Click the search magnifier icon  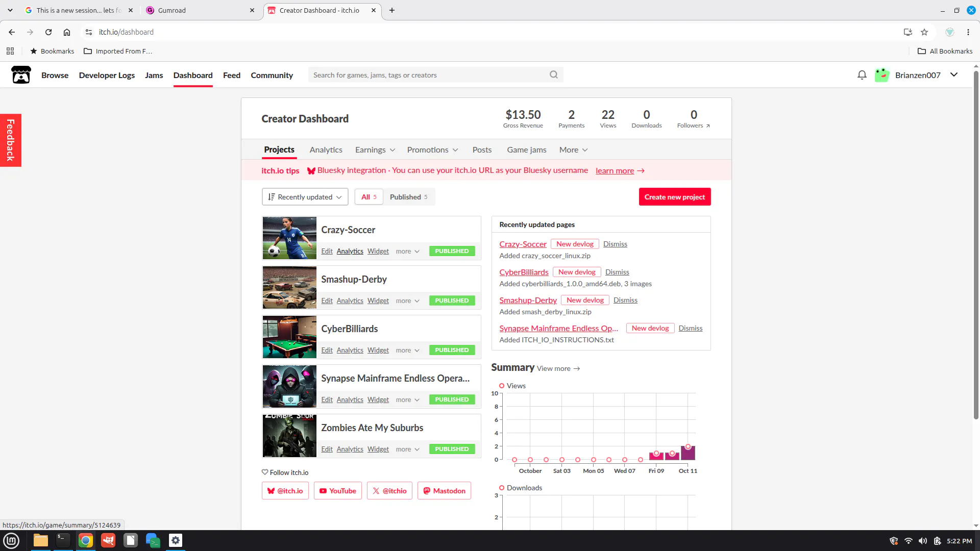(554, 75)
